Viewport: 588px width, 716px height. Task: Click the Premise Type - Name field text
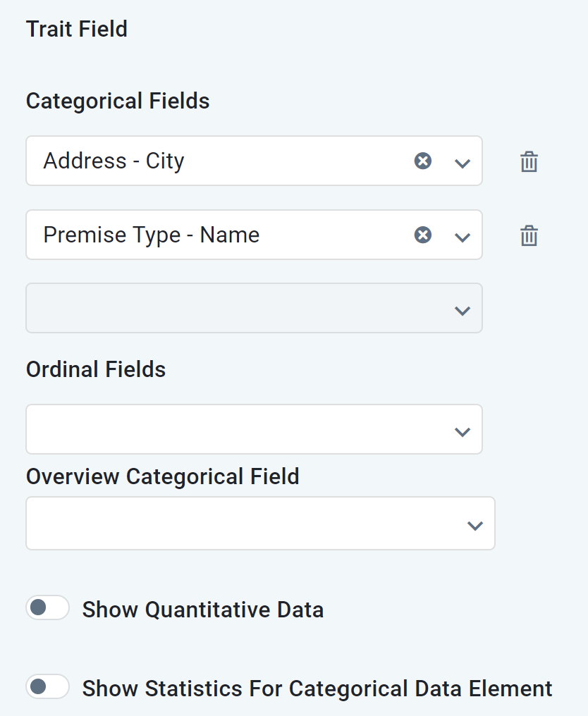click(x=151, y=235)
